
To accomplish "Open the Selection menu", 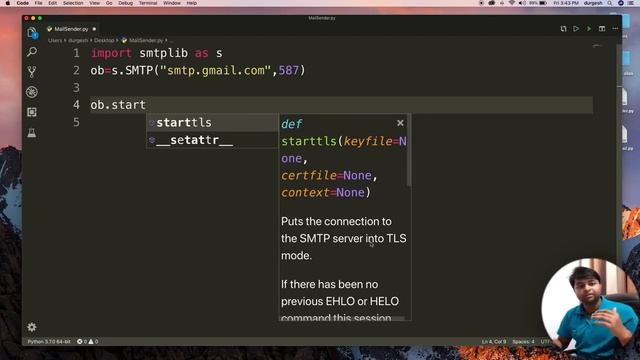I will (73, 3).
